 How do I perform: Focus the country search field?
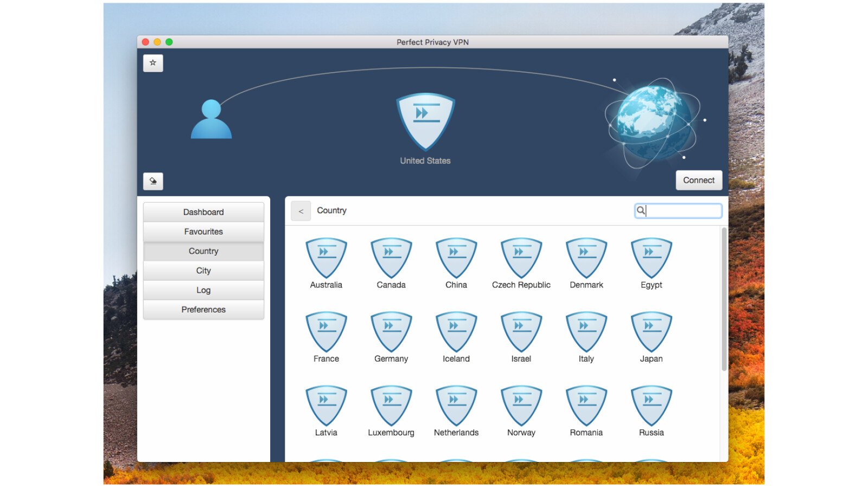[x=682, y=211]
